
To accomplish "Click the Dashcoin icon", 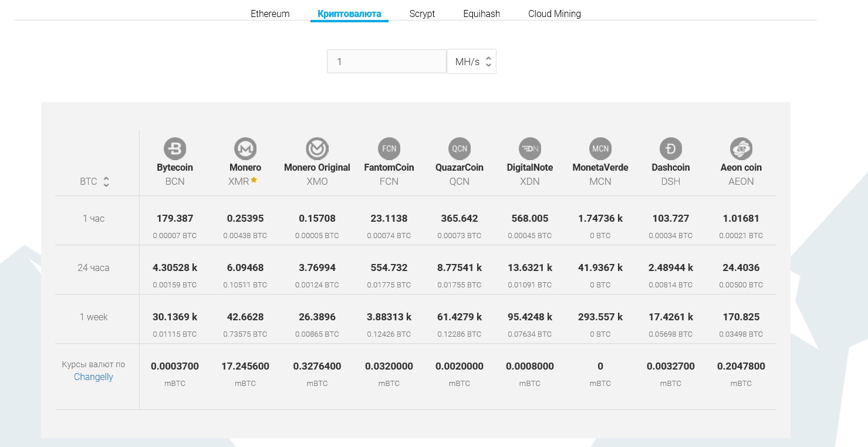I will click(671, 149).
